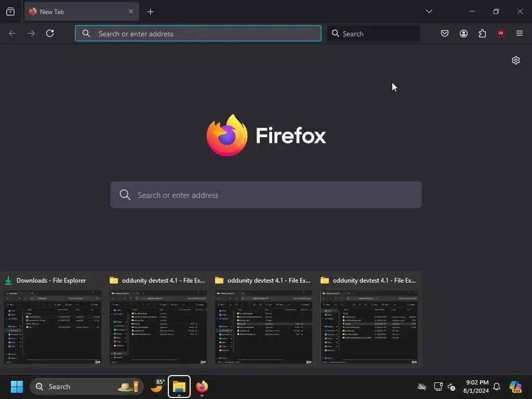Click the magnifier icon in the address bar

point(86,33)
